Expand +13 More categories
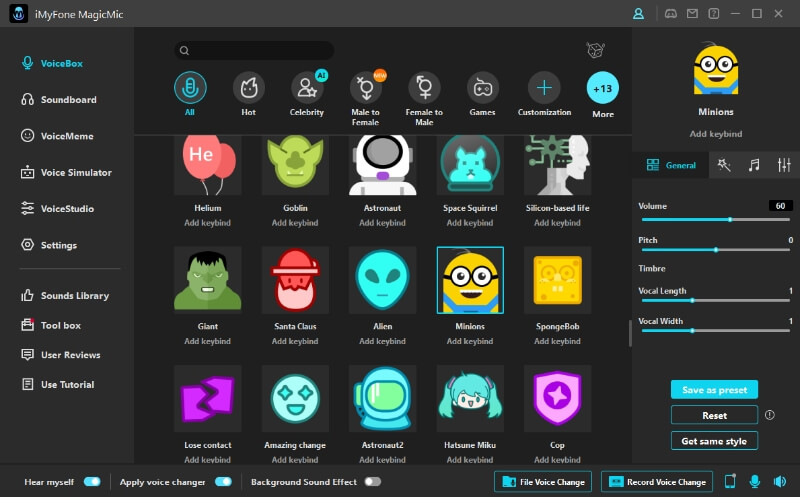800x497 pixels. (603, 95)
